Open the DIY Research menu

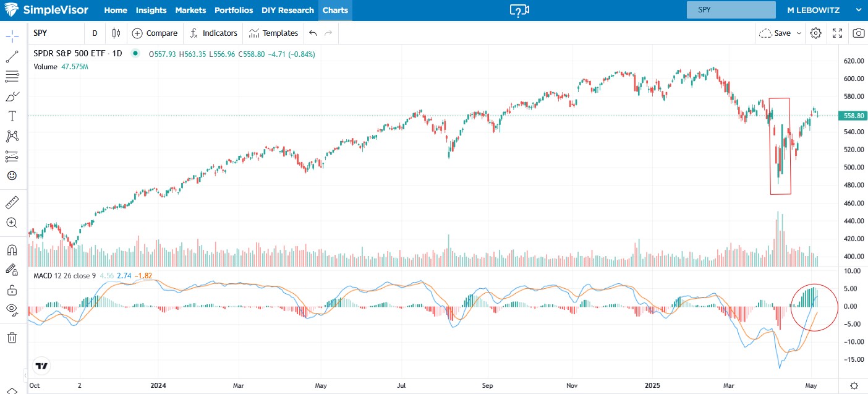287,10
